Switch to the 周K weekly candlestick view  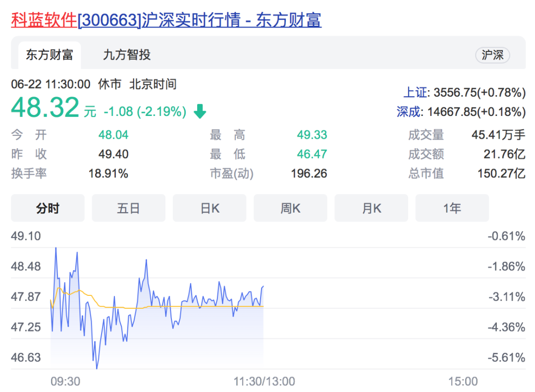tap(290, 208)
